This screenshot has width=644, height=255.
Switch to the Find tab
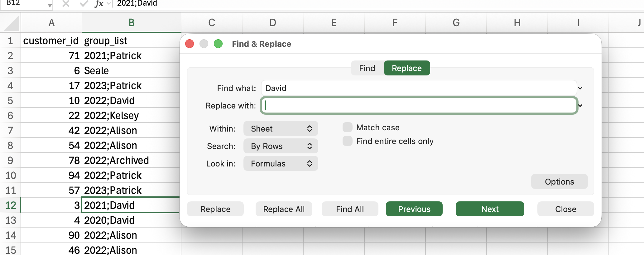(367, 68)
